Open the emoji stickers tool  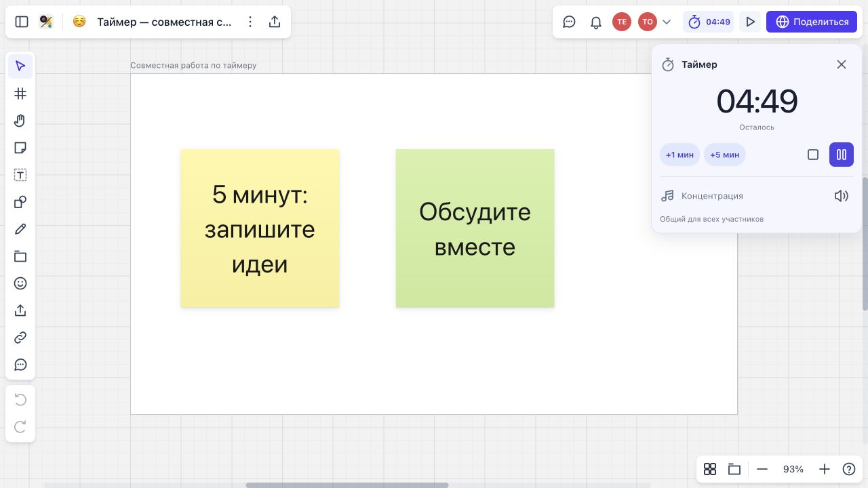[x=20, y=283]
